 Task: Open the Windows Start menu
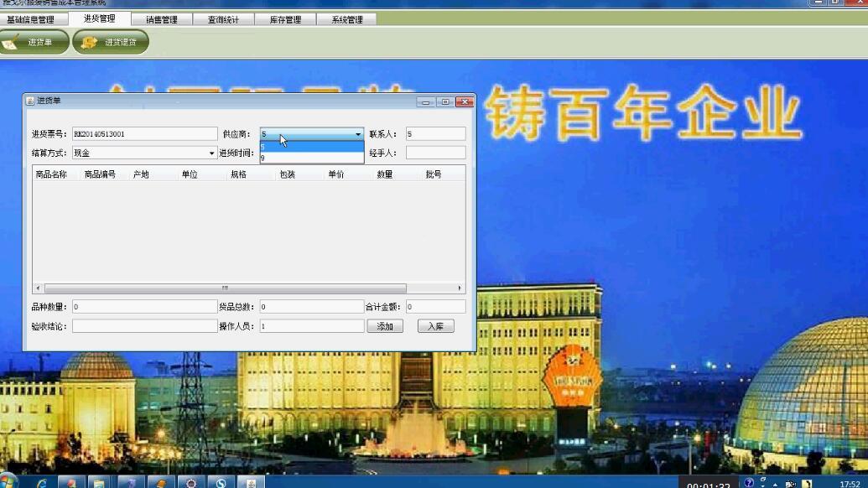pyautogui.click(x=8, y=481)
